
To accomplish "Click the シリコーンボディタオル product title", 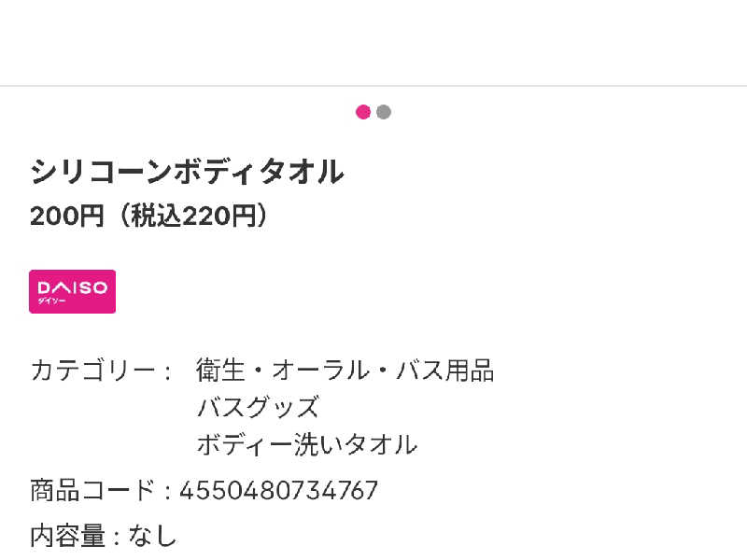I will click(x=187, y=172).
